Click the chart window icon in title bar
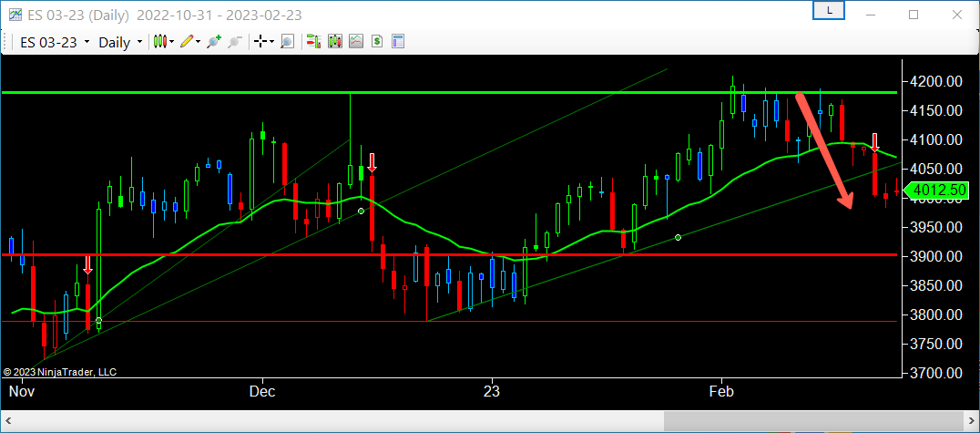The image size is (980, 433). [15, 14]
